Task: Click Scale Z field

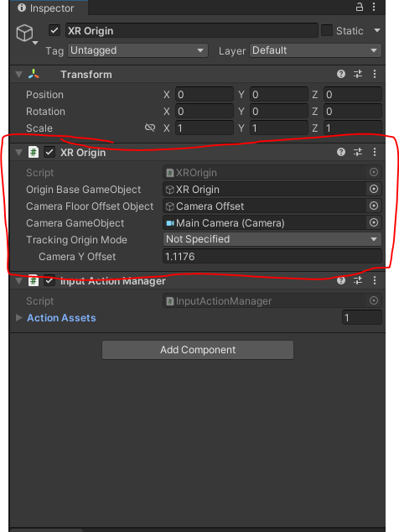Action: 353,128
